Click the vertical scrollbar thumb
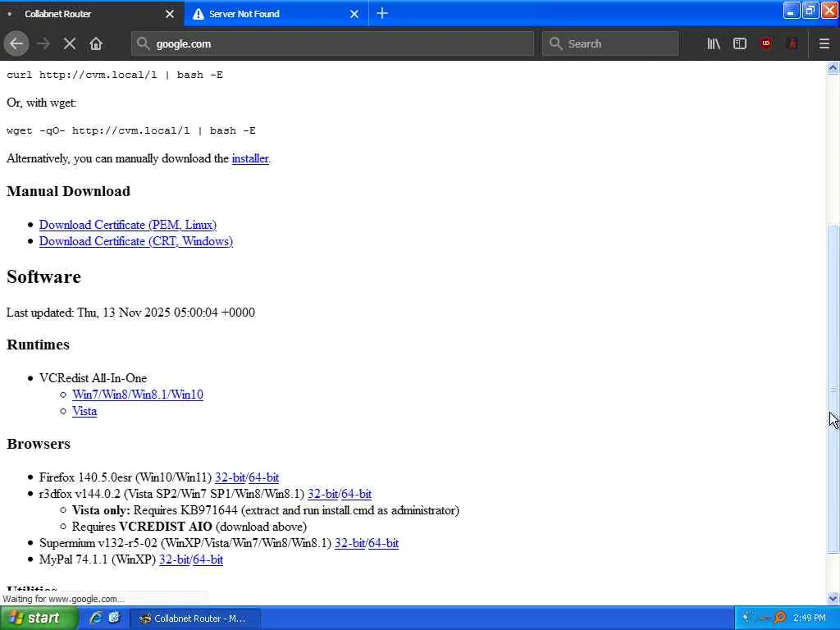This screenshot has height=630, width=840. tap(833, 389)
